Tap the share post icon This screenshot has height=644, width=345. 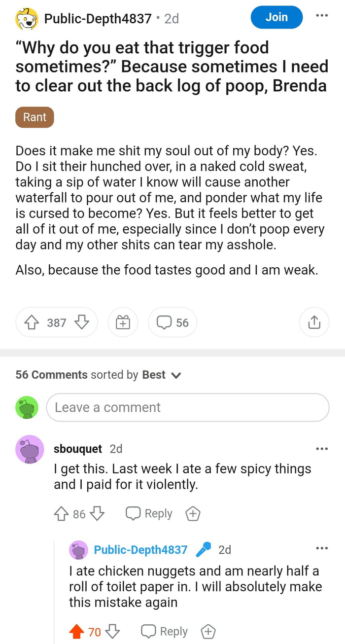coord(314,322)
